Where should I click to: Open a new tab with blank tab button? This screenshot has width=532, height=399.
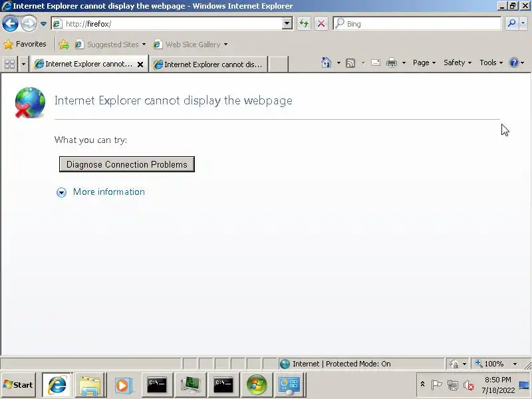[279, 64]
